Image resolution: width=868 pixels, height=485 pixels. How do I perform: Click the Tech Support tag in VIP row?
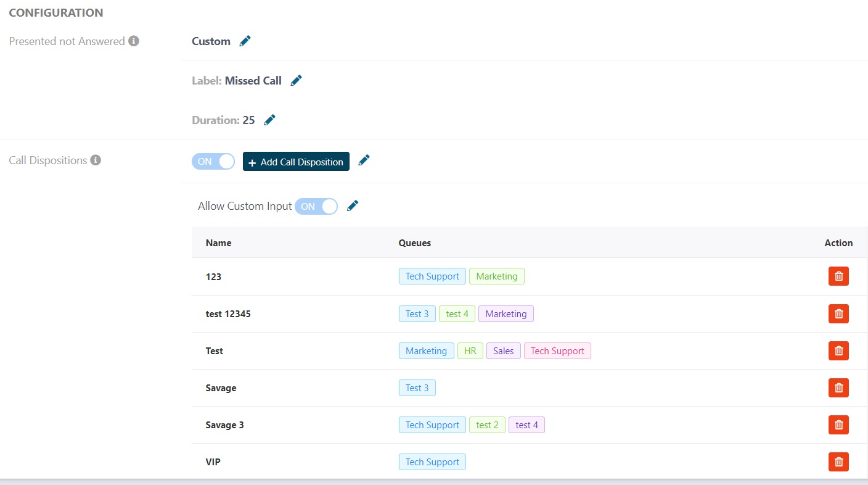432,462
